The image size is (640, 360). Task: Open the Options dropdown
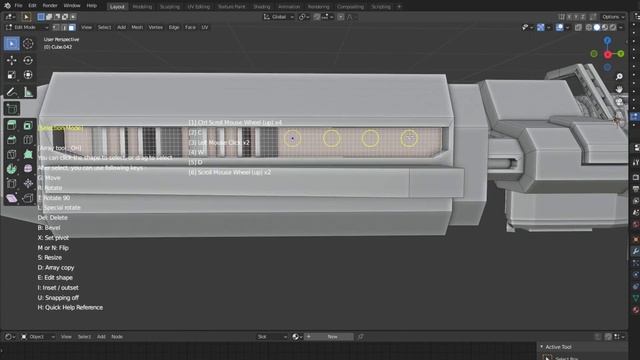click(613, 17)
